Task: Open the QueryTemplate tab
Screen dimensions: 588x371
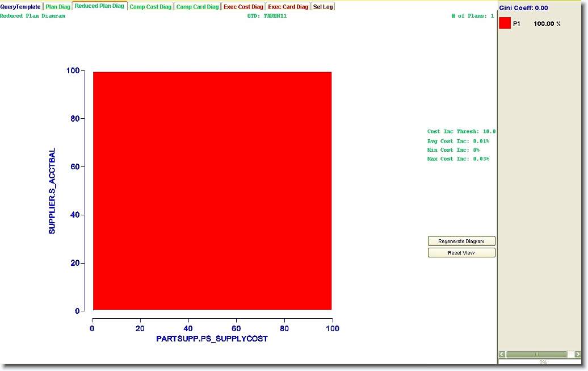Action: point(21,7)
